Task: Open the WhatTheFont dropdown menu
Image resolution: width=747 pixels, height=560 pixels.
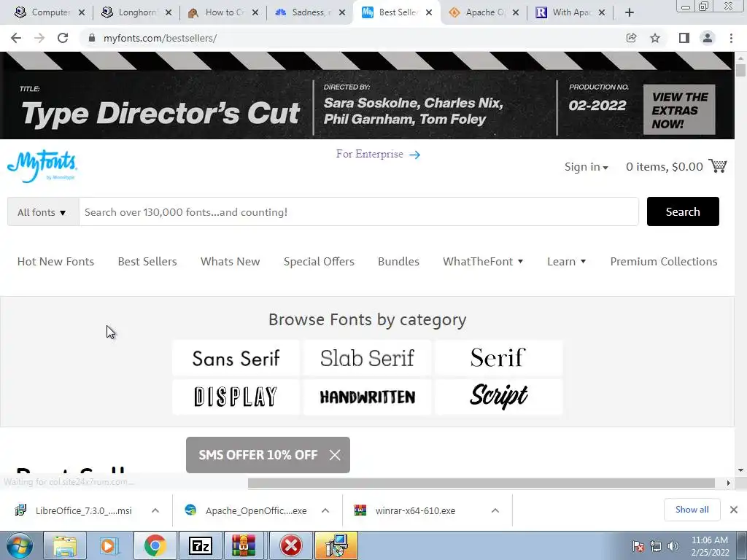Action: [x=483, y=262]
